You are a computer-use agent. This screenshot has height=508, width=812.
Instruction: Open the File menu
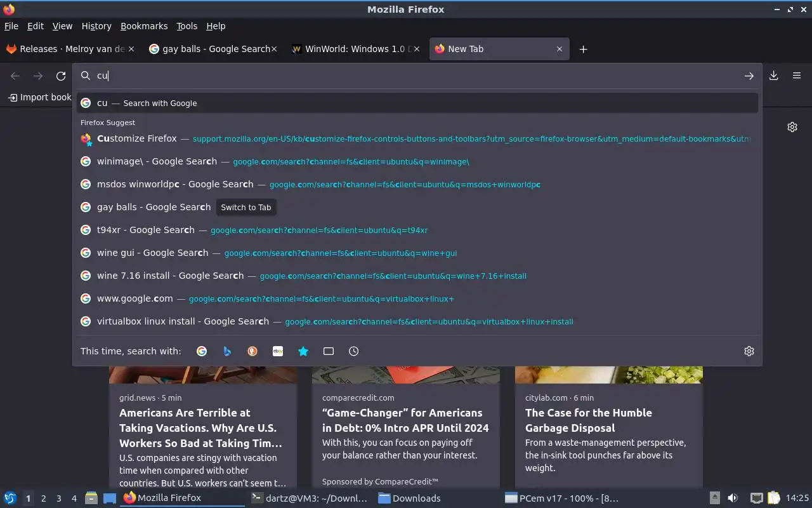point(11,26)
